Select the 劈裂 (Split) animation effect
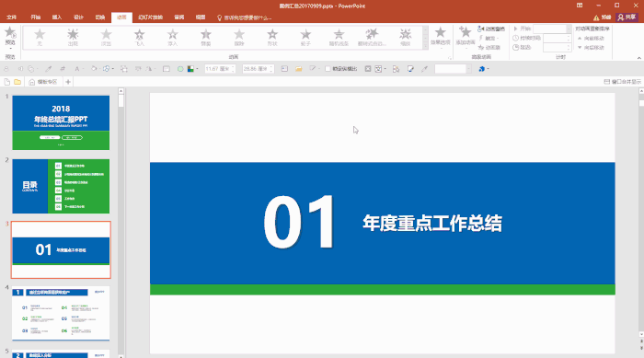The image size is (644, 358). [x=206, y=37]
